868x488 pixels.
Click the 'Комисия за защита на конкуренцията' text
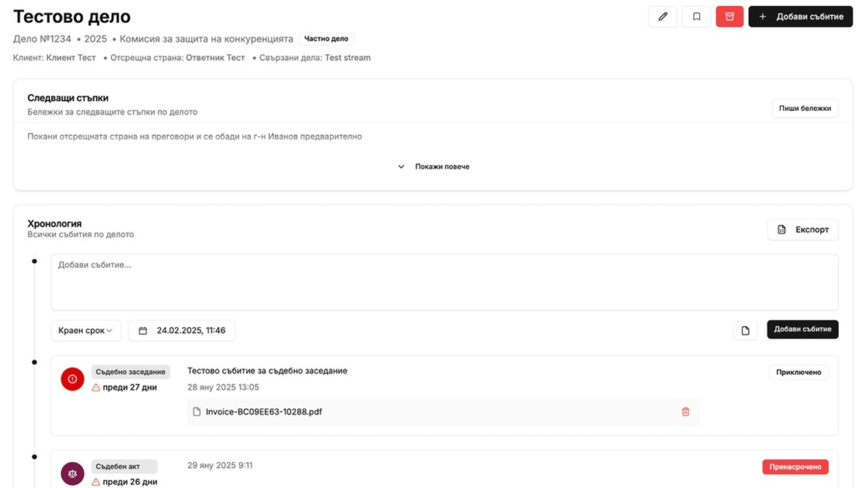click(x=206, y=39)
